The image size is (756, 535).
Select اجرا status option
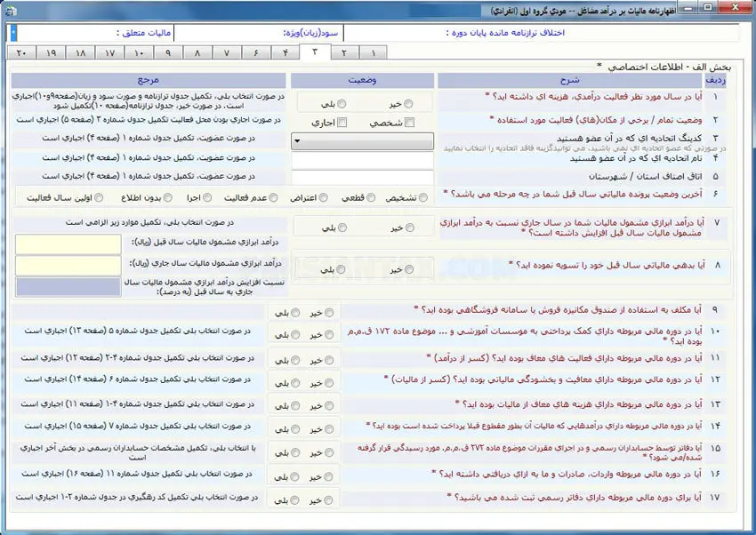click(x=207, y=197)
